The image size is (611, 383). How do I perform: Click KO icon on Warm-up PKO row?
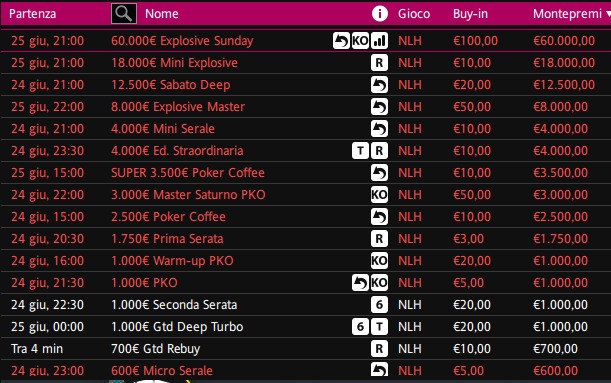(x=379, y=261)
